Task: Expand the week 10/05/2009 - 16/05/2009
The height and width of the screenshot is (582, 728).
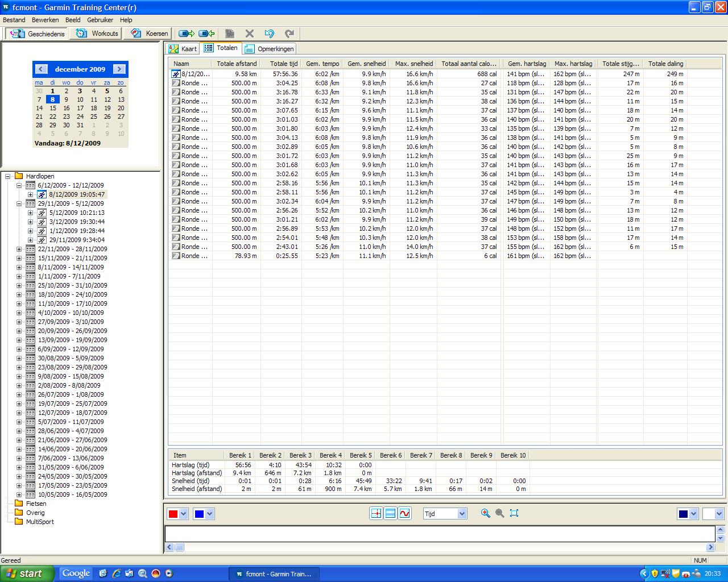Action: (x=19, y=494)
